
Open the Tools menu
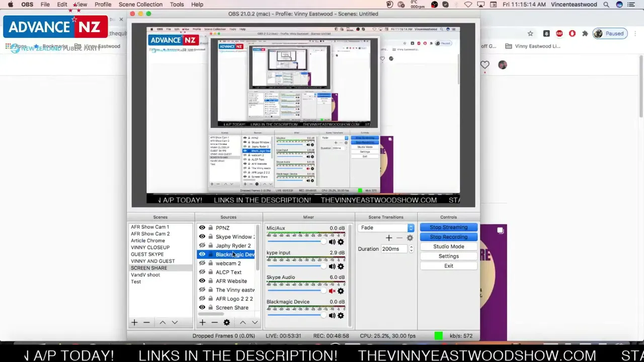pyautogui.click(x=177, y=5)
